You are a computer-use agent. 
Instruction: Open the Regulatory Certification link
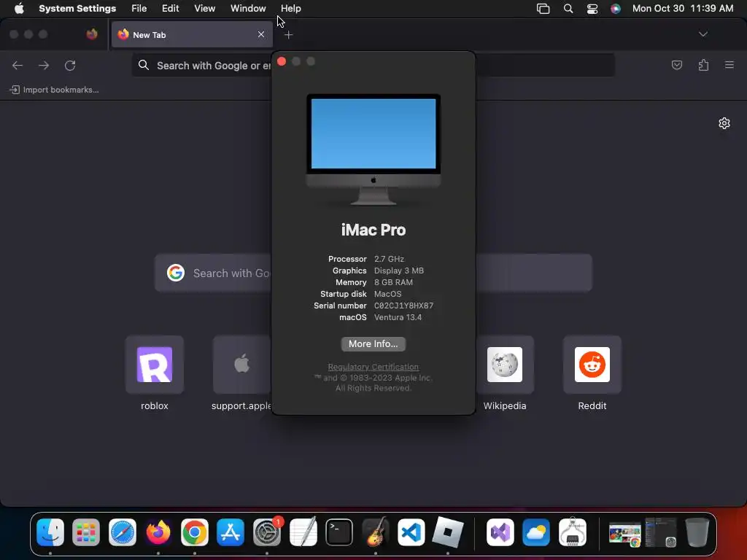point(373,367)
